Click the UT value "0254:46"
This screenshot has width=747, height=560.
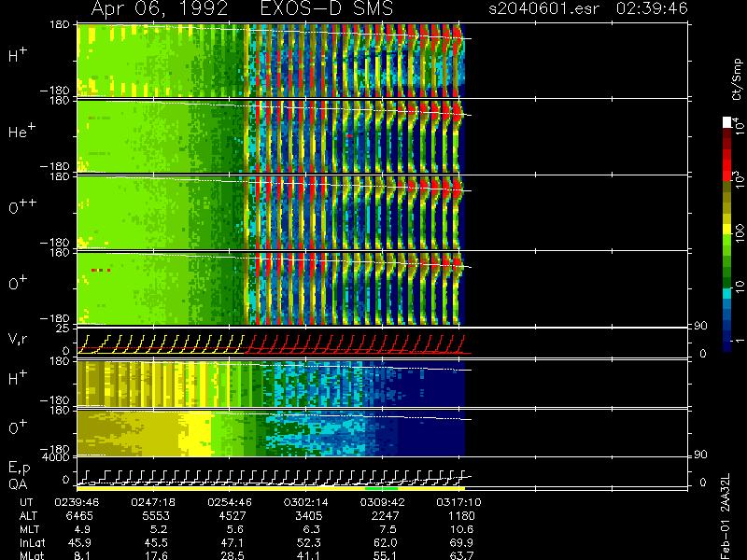(230, 502)
